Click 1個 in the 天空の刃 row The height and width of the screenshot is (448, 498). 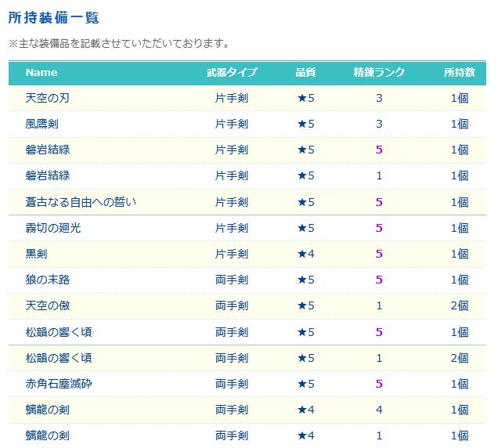pos(460,98)
